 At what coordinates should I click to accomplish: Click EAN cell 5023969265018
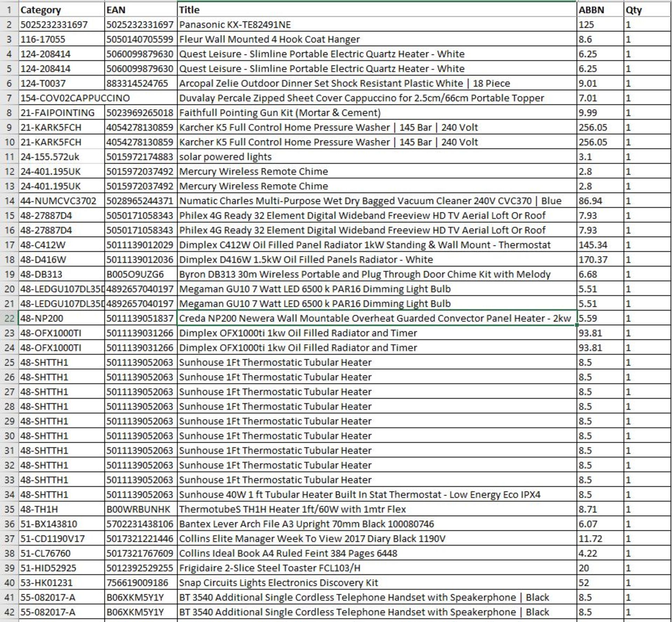pos(141,113)
